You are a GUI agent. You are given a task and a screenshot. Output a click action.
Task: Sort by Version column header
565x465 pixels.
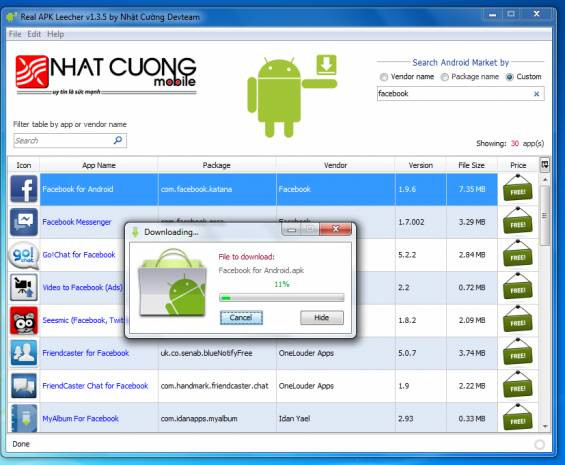pyautogui.click(x=421, y=165)
